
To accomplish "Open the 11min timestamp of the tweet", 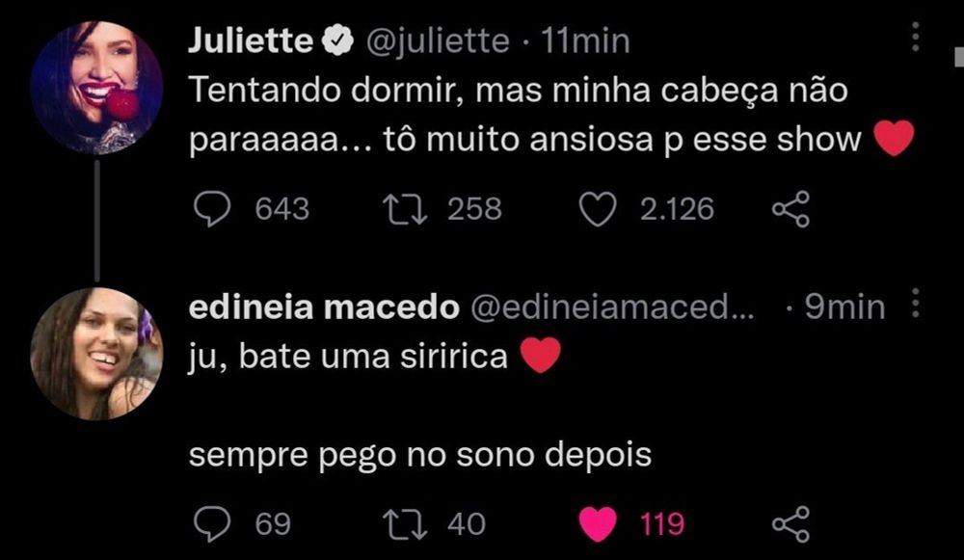I will click(586, 41).
